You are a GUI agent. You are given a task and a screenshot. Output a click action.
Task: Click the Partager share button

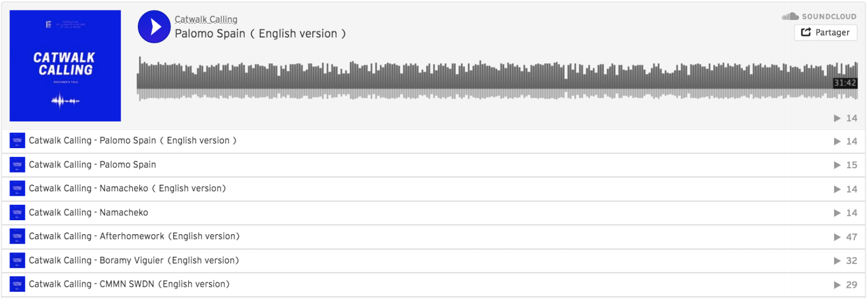point(826,33)
